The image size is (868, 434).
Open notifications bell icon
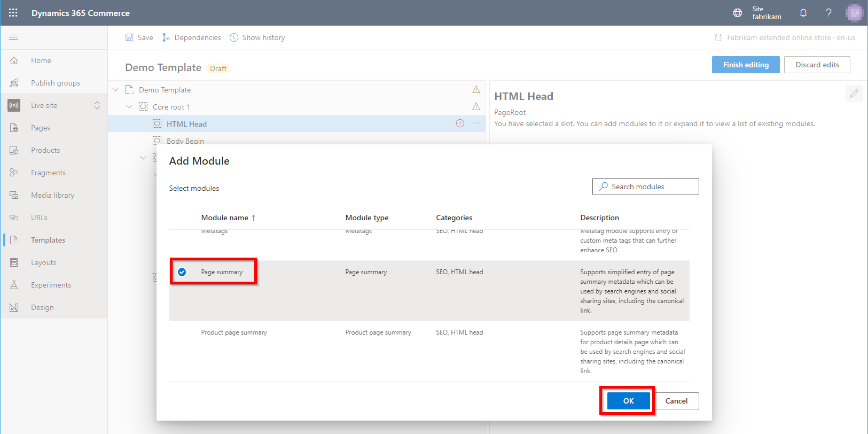[803, 13]
